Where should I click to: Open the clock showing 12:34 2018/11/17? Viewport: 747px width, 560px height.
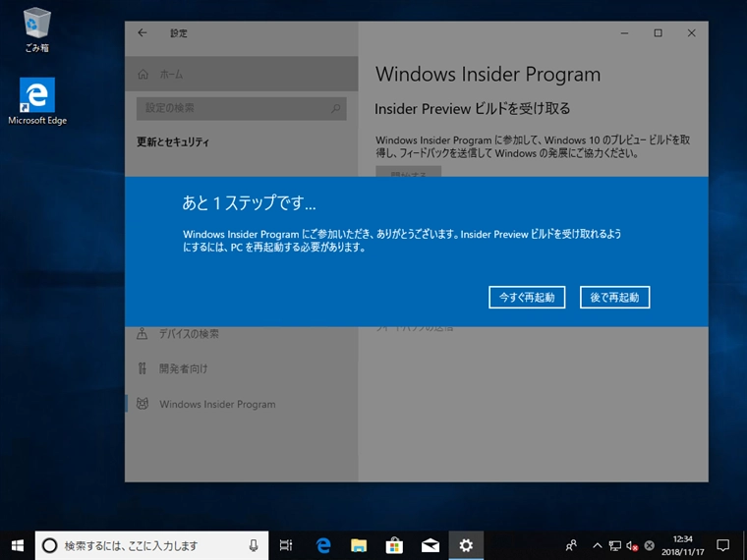point(683,545)
